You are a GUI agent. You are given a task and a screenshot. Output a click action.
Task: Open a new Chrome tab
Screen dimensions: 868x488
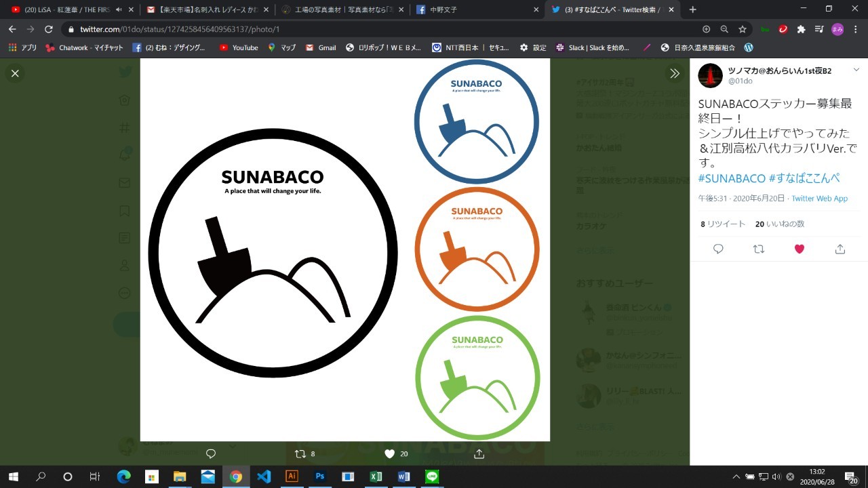pyautogui.click(x=692, y=9)
